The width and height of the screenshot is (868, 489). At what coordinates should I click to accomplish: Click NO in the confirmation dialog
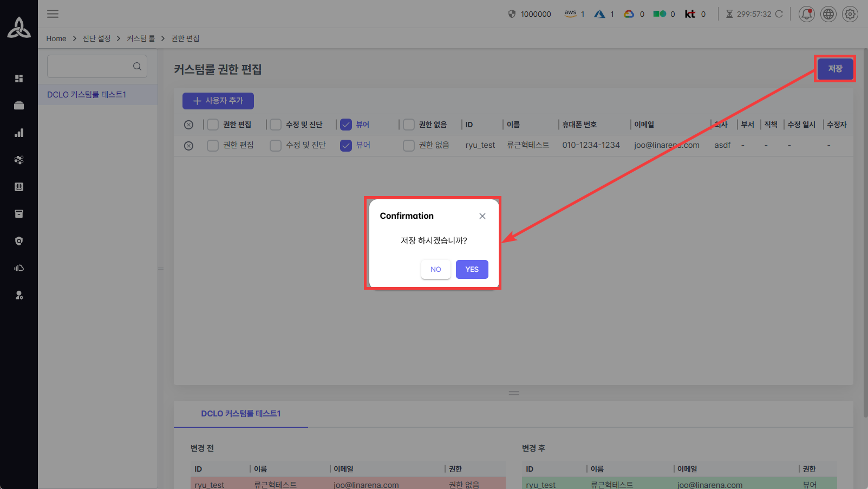(x=435, y=269)
